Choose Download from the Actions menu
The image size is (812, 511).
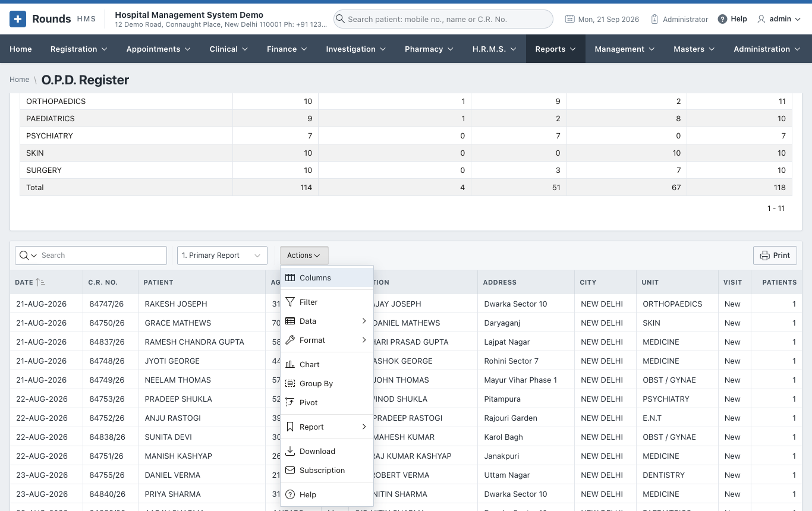(327, 451)
